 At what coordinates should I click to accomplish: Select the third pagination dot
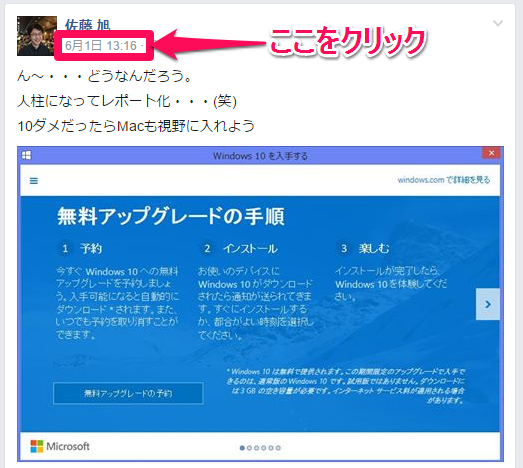pos(256,448)
